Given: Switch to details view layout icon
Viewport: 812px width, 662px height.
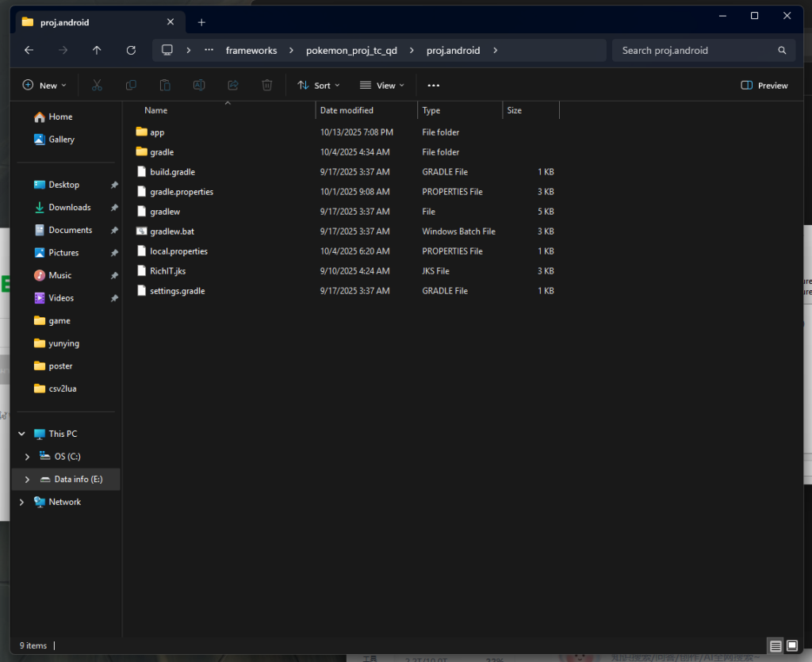Looking at the screenshot, I should point(776,645).
